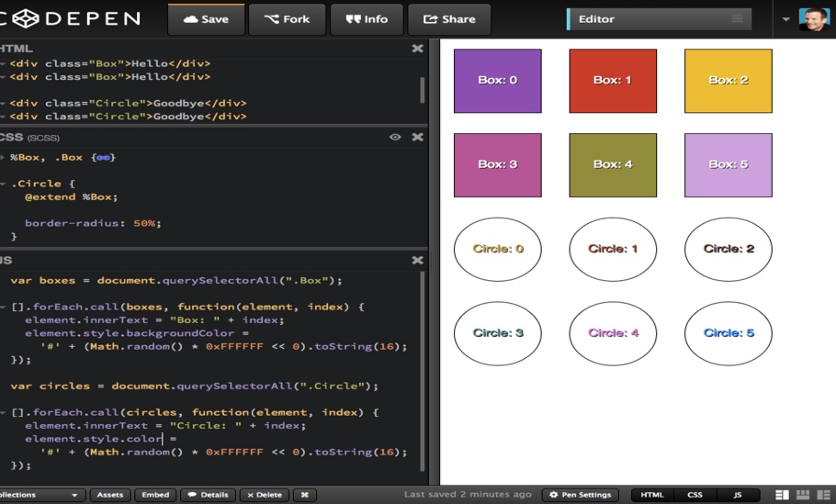Save the pen with the Save button
This screenshot has width=836, height=504.
click(x=206, y=19)
